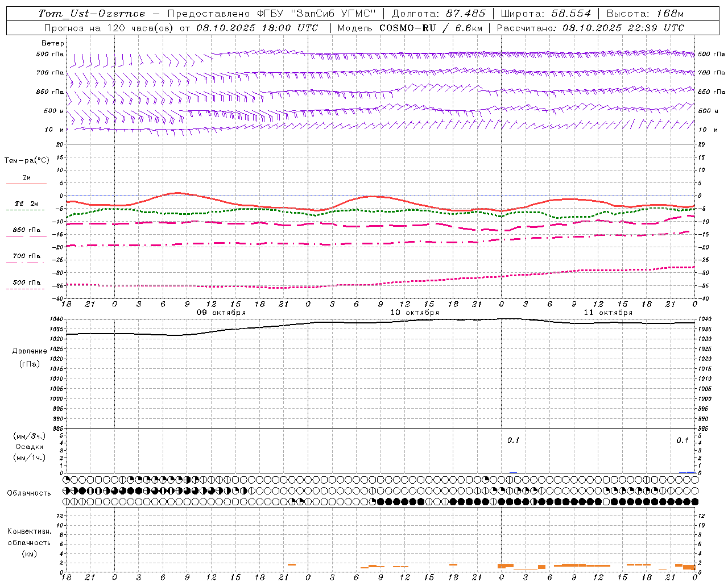Click the 700 гПа temperature legend entry
The width and height of the screenshot is (728, 582).
click(x=26, y=259)
